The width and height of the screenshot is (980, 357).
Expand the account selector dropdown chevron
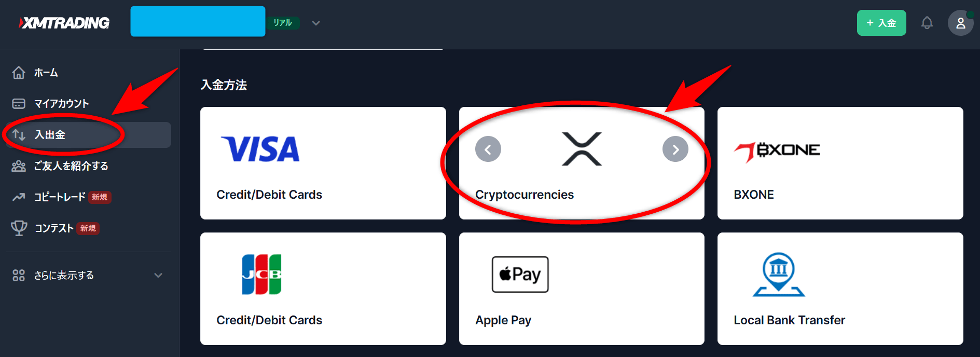[316, 23]
